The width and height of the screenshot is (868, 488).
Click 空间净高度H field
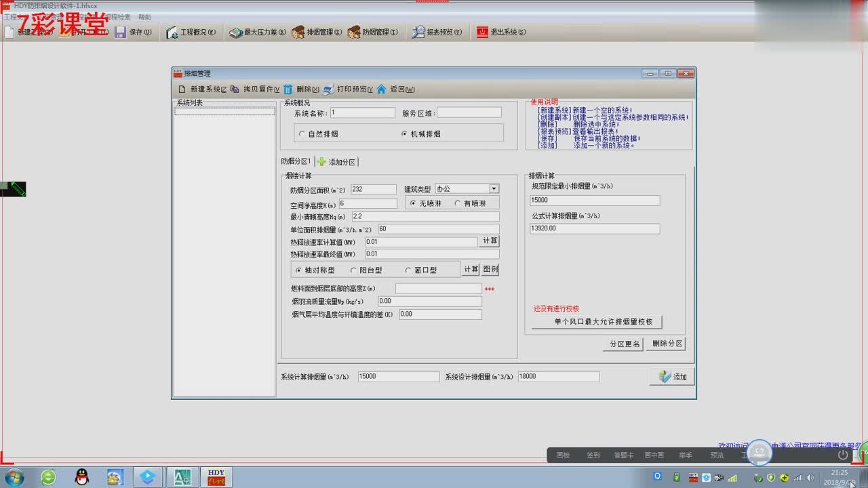pyautogui.click(x=368, y=204)
